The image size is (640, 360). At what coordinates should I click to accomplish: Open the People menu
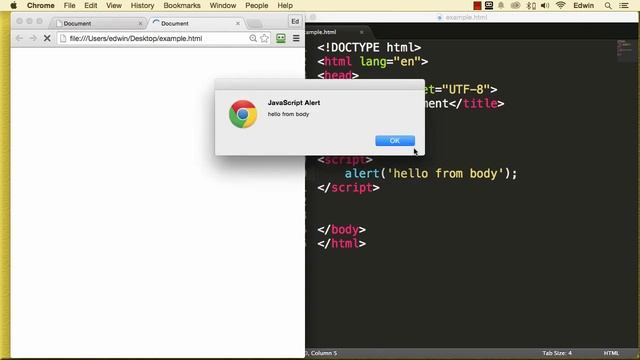(256, 5)
